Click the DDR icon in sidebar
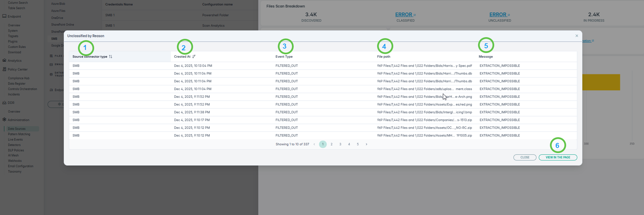Image resolution: width=644 pixels, height=215 pixels. pos(4,103)
